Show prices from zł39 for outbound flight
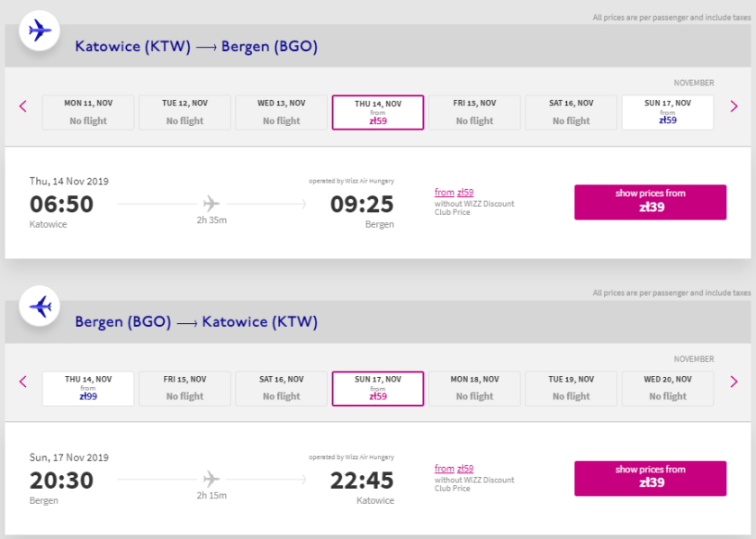756x539 pixels. point(650,202)
